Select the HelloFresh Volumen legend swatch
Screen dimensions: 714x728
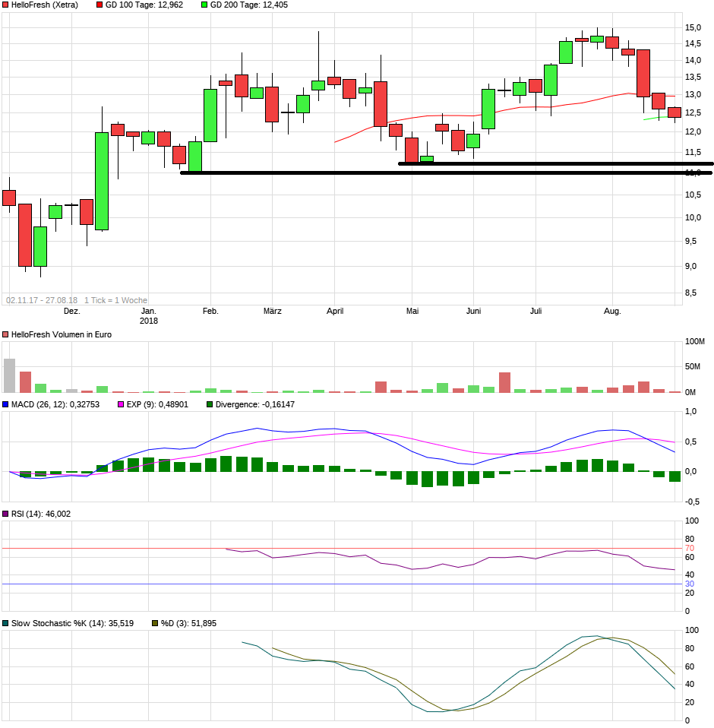coord(6,334)
